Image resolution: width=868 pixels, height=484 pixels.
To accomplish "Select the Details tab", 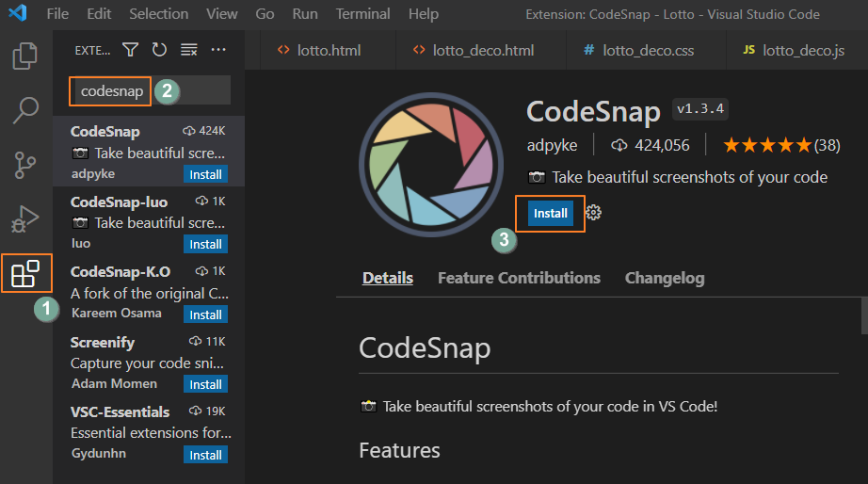I will (x=388, y=278).
